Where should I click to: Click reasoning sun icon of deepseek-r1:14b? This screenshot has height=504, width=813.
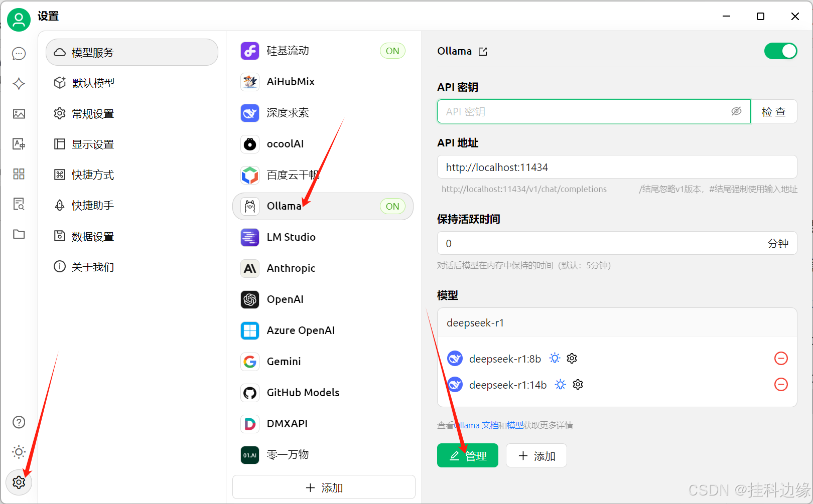click(x=561, y=385)
